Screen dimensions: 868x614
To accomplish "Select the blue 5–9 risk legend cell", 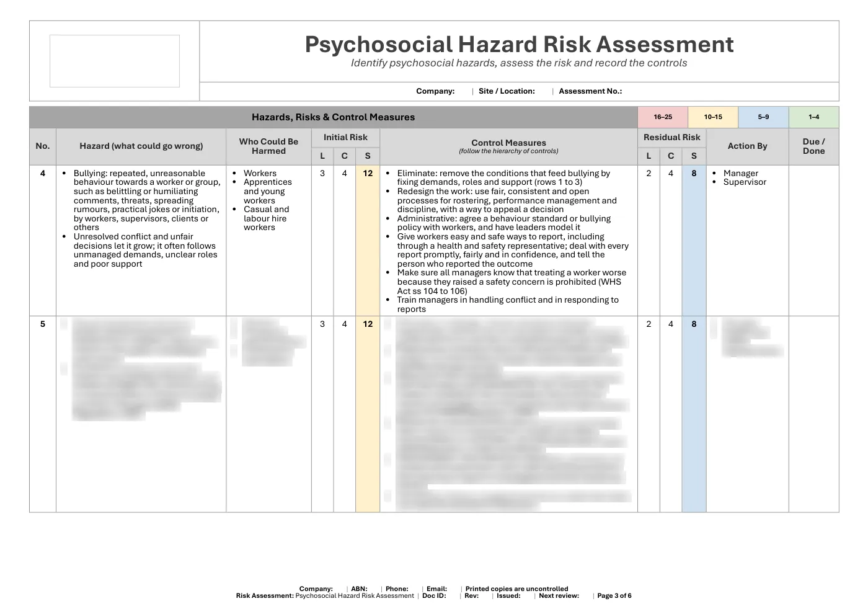I will point(763,117).
